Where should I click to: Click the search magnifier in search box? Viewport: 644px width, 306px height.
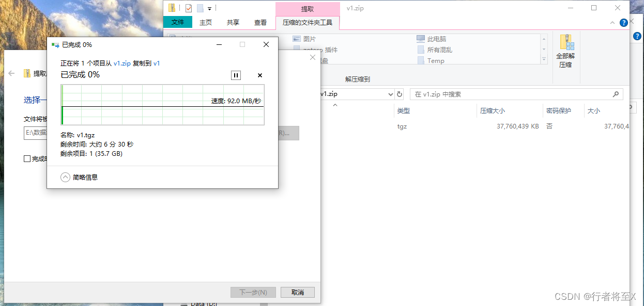pyautogui.click(x=615, y=94)
